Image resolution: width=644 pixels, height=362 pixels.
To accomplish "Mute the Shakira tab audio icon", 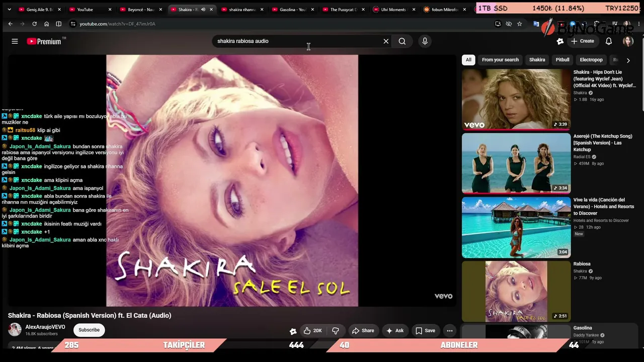I will (x=203, y=10).
